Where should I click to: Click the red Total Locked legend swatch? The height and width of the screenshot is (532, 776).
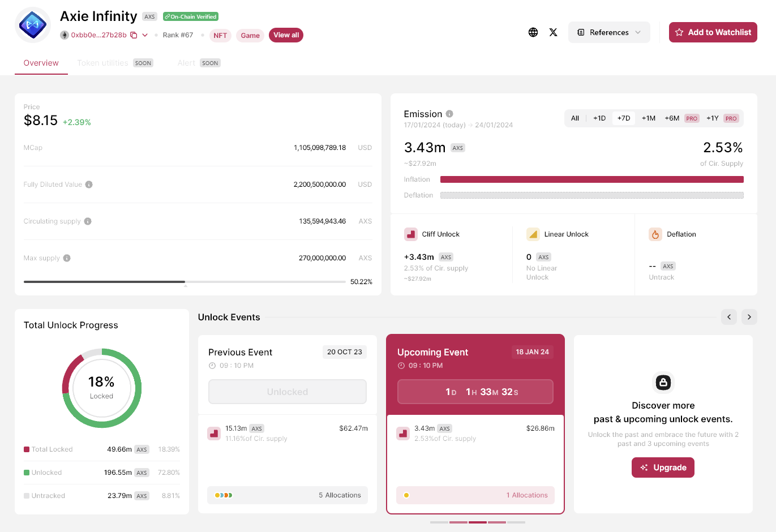27,449
